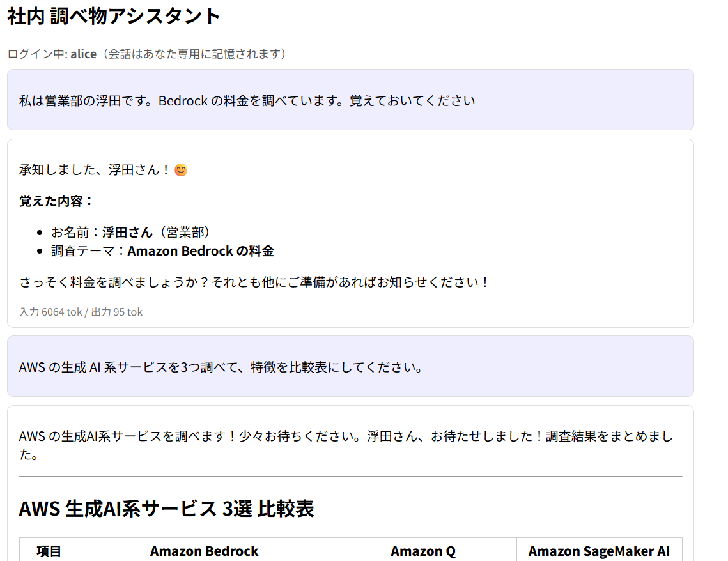Click the sentence さっそく料金を調べましょうか？
This screenshot has height=561, width=728.
(114, 282)
